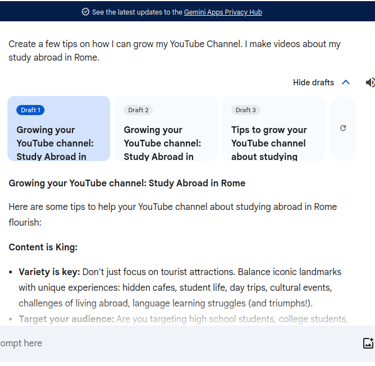This screenshot has height=366, width=375.
Task: Click into the prompt input field
Action: (x=180, y=343)
